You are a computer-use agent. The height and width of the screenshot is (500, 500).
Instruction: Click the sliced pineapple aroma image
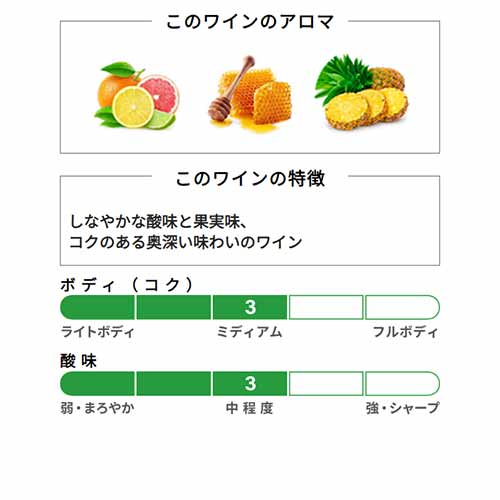pyautogui.click(x=361, y=92)
